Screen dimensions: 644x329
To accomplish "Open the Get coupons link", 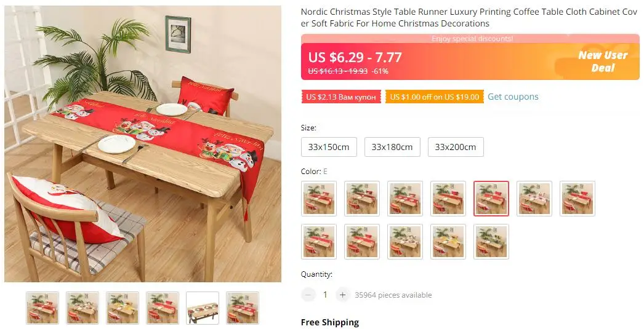I will tap(513, 97).
